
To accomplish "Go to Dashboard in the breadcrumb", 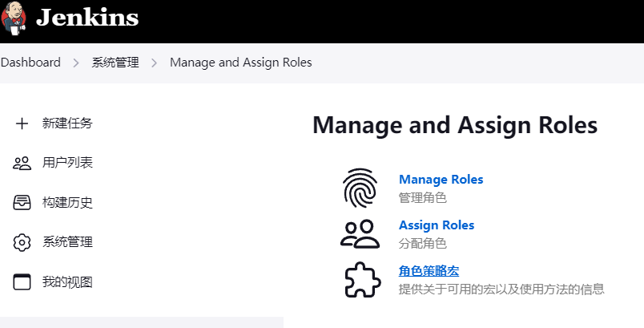I will point(30,63).
